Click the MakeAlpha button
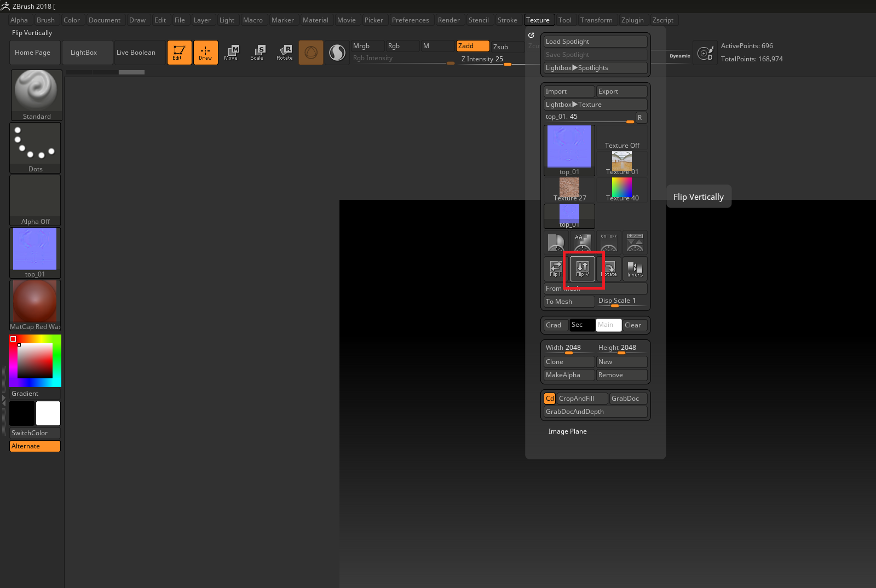 [569, 375]
